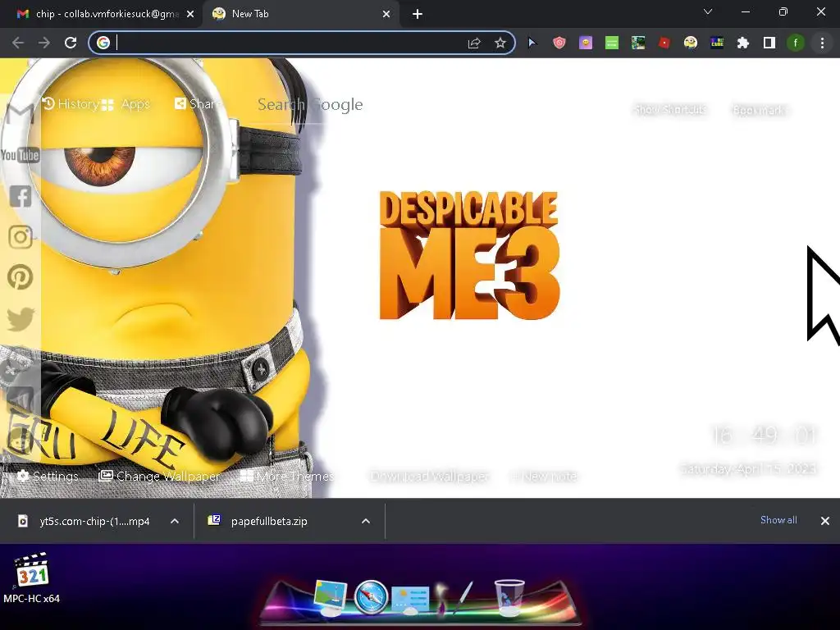Open Gmail sidebar shortcut
This screenshot has width=840, height=630.
21,113
